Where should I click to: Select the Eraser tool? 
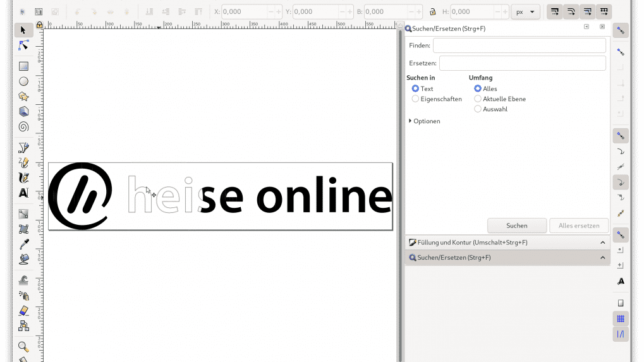[23, 311]
